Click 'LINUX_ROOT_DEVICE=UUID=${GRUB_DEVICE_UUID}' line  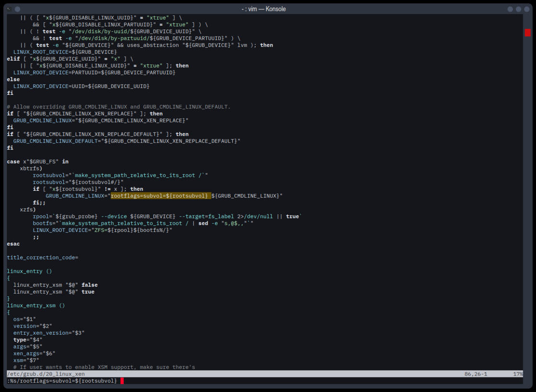click(81, 86)
